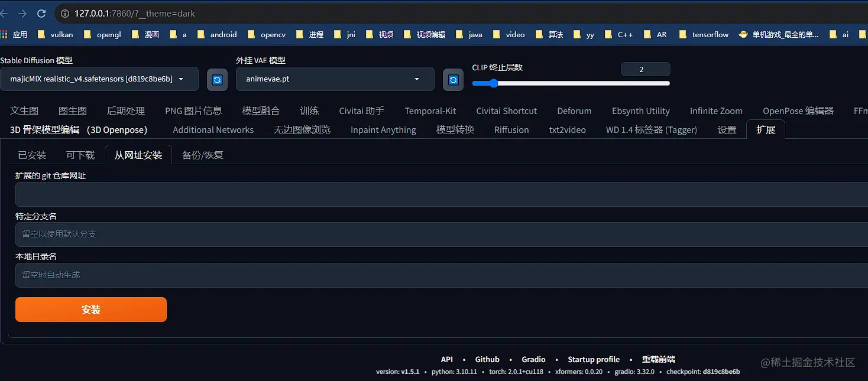Open the 应用 apps shortcut in bookmarks bar
The image size is (868, 381).
click(x=14, y=35)
